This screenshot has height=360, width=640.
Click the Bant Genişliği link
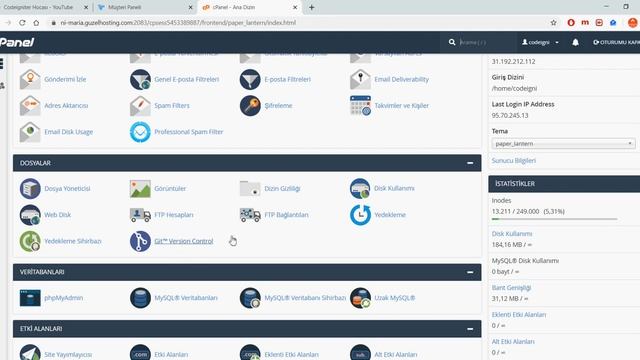coord(511,288)
